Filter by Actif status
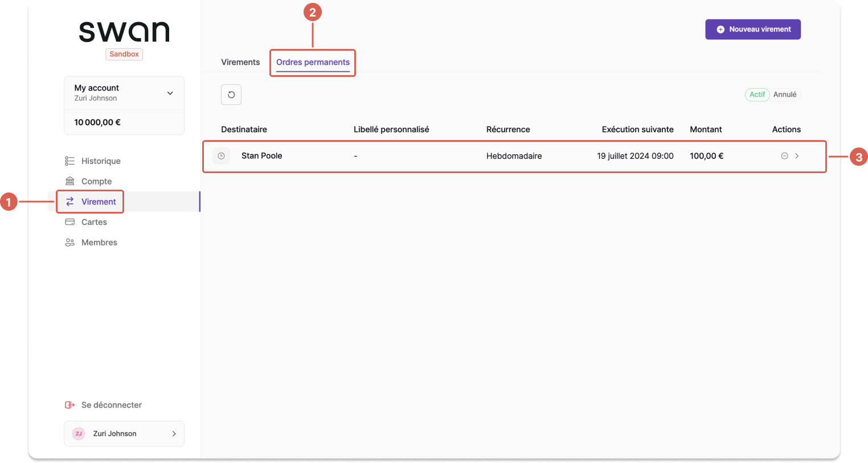This screenshot has height=463, width=868. pos(757,95)
